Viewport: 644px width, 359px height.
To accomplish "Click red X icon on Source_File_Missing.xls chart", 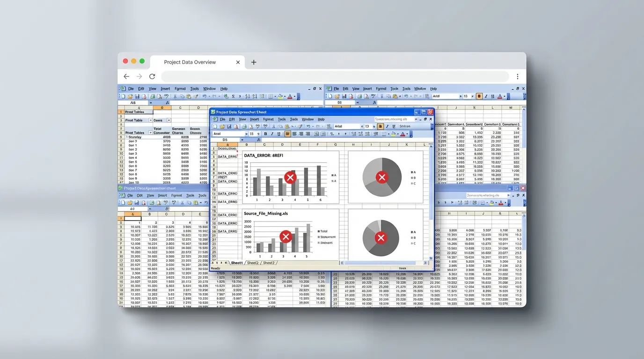I will 285,237.
